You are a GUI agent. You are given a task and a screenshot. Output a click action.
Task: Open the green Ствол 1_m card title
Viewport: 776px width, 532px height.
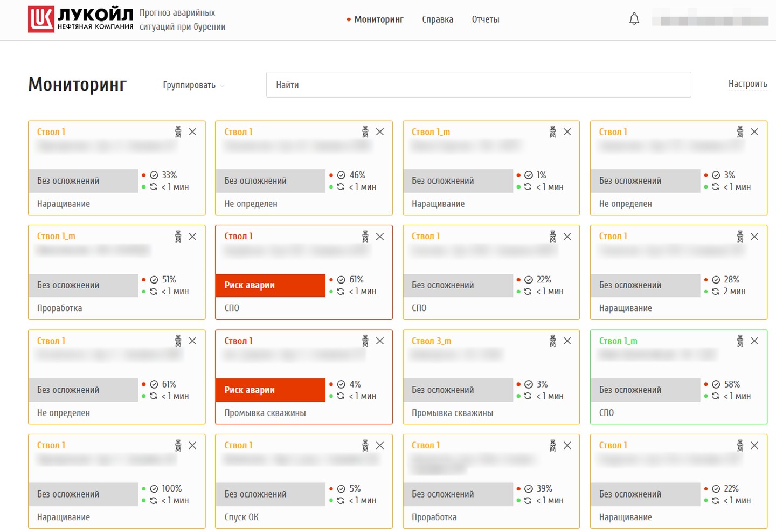click(x=618, y=341)
